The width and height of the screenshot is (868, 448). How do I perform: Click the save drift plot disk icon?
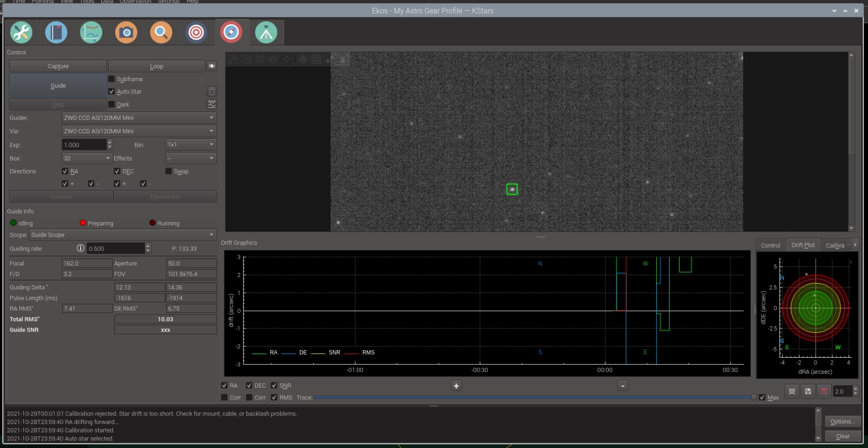point(808,391)
